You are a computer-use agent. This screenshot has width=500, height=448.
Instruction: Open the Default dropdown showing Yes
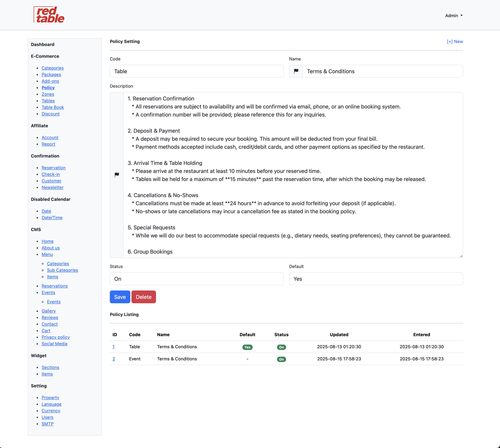click(375, 279)
